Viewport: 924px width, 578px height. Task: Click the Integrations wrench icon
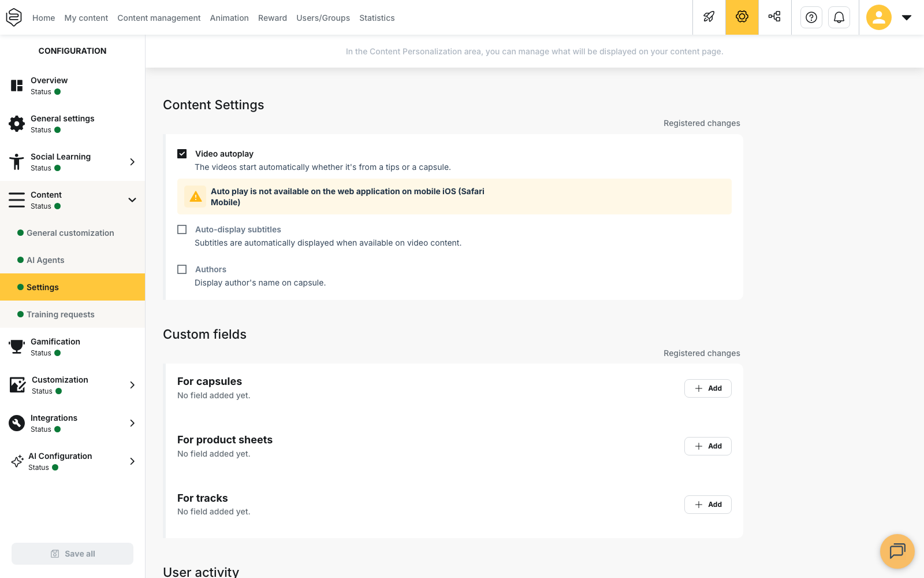point(17,423)
